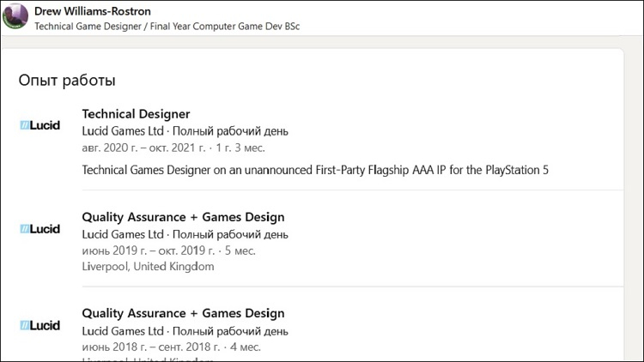Click the PlayStation 5 job description text
Image resolution: width=644 pixels, height=362 pixels.
coord(314,170)
